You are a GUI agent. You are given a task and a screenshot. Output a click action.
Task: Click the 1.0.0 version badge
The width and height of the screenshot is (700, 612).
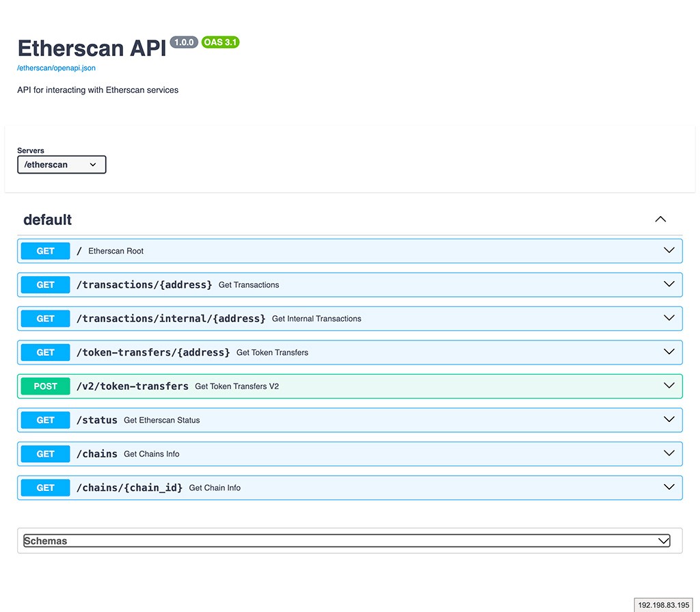184,42
